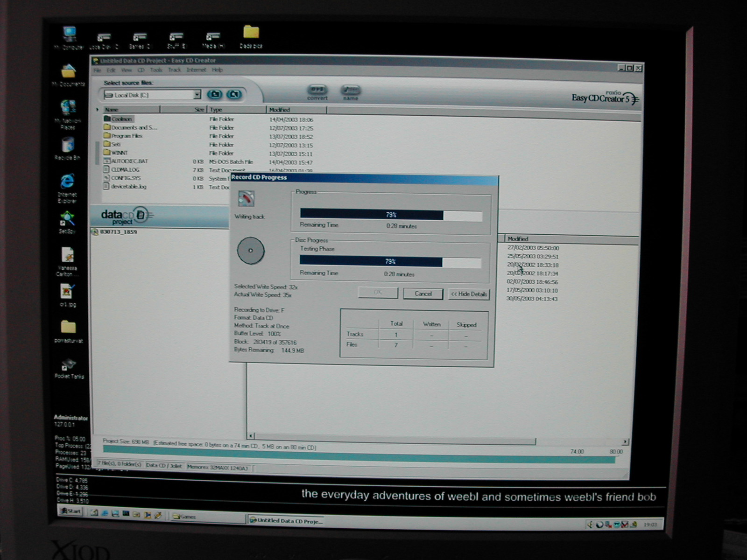Select the AUTOEXEC.BAT file in source list
Viewport: 747px width, 560px height.
[x=129, y=161]
